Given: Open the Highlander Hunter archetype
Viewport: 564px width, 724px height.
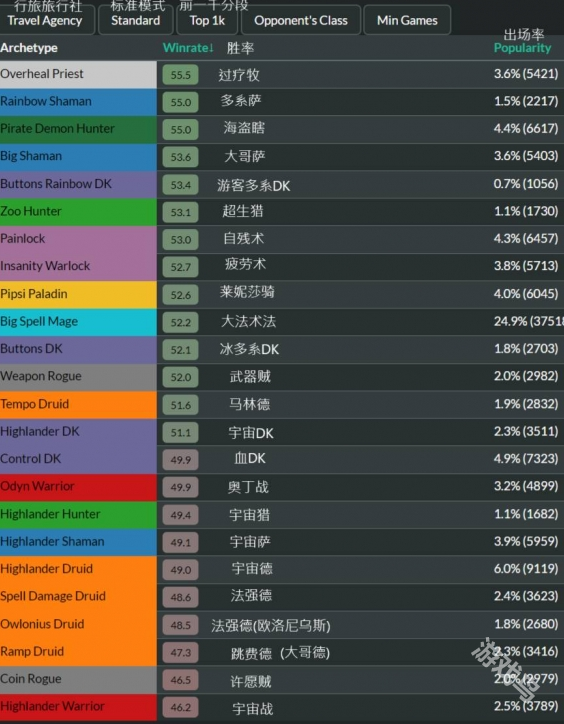Looking at the screenshot, I should pyautogui.click(x=78, y=514).
